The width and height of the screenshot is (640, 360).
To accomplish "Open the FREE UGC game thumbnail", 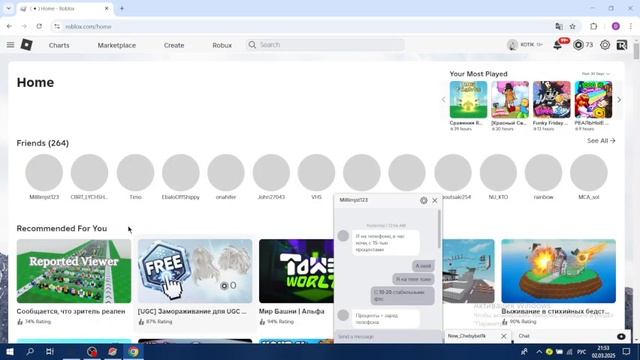I will (195, 271).
